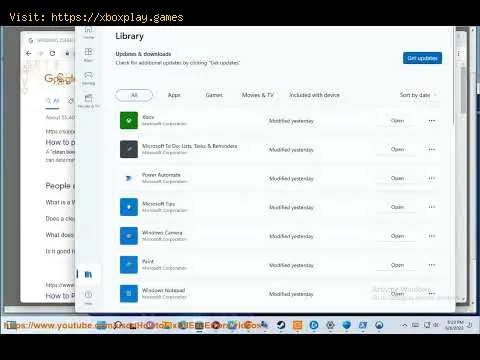Open the Sort by date dropdown
The image size is (480, 360).
[418, 95]
